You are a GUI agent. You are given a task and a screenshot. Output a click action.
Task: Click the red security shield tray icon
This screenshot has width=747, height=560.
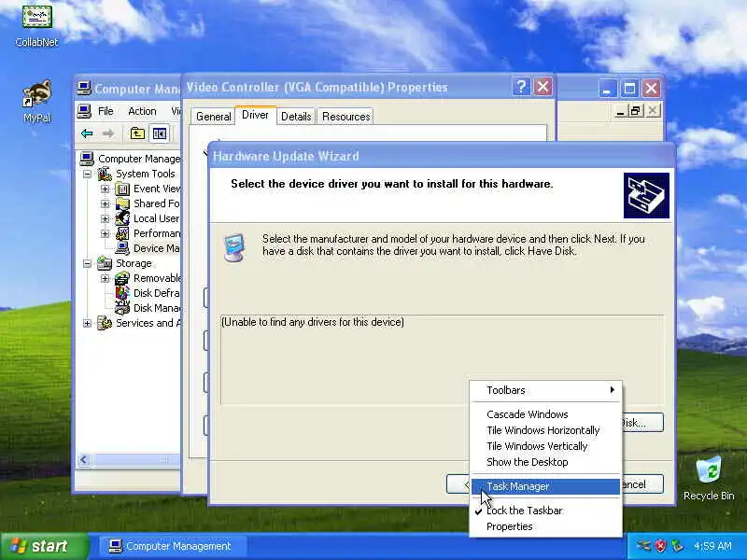tap(660, 546)
